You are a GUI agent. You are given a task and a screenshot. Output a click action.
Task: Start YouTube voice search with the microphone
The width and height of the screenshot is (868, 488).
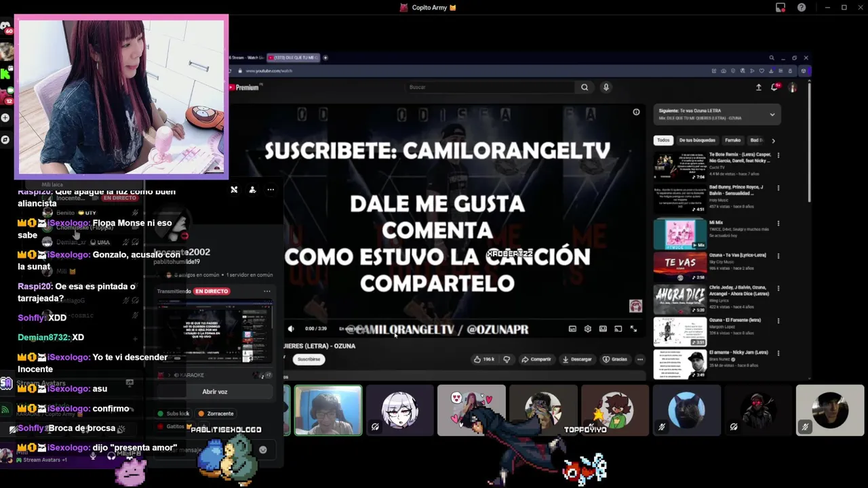pyautogui.click(x=606, y=87)
